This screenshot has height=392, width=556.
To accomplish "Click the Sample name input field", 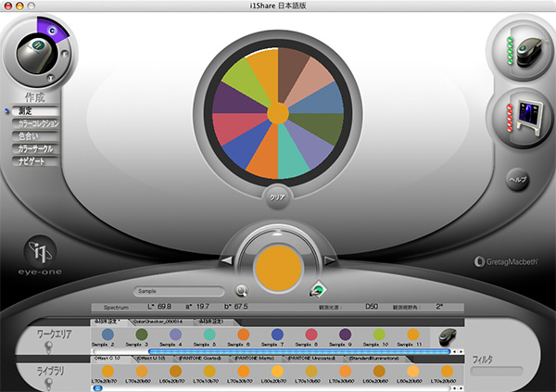I will tap(179, 291).
